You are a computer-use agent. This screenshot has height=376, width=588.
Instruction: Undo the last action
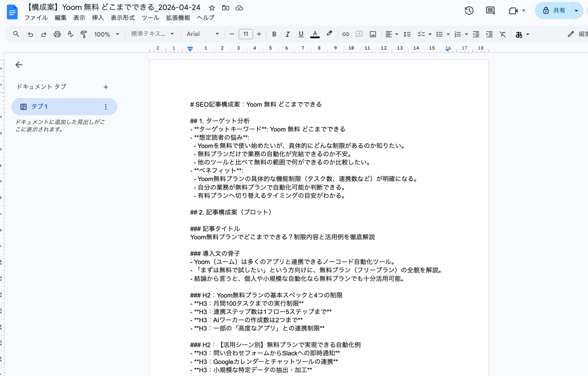[30, 34]
